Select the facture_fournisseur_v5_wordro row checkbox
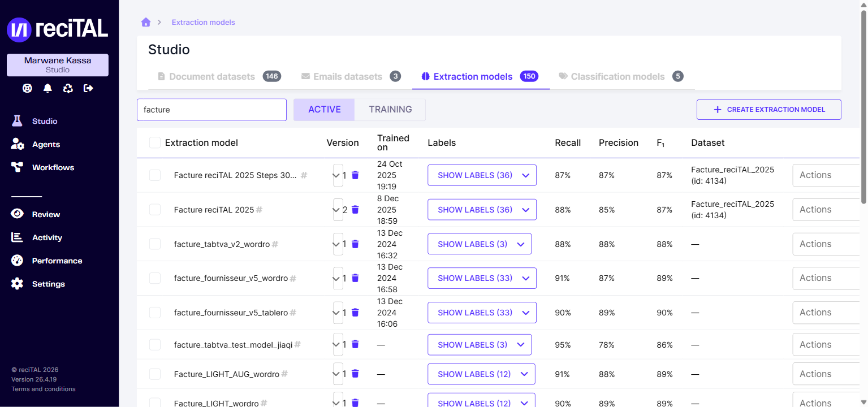The image size is (868, 407). [x=155, y=278]
